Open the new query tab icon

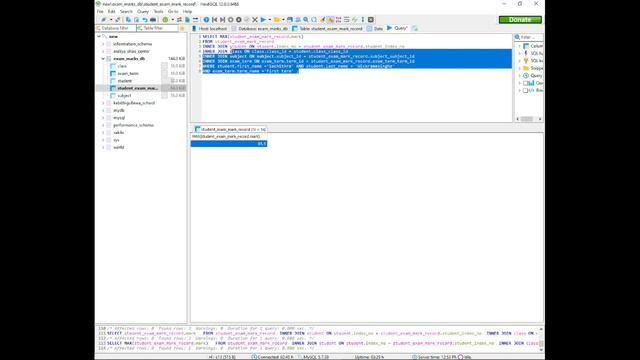click(x=415, y=28)
